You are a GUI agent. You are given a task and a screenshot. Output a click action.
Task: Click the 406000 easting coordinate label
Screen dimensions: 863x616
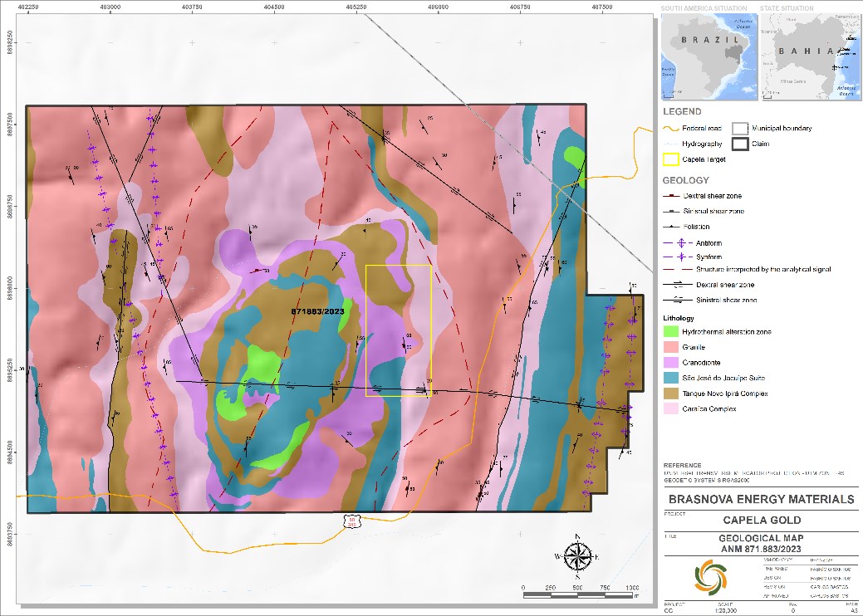click(438, 7)
